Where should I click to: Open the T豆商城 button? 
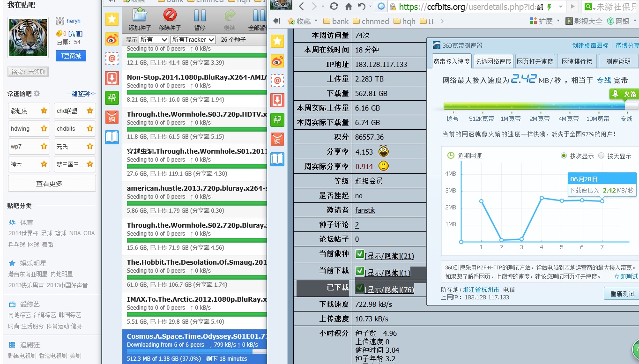point(71,56)
